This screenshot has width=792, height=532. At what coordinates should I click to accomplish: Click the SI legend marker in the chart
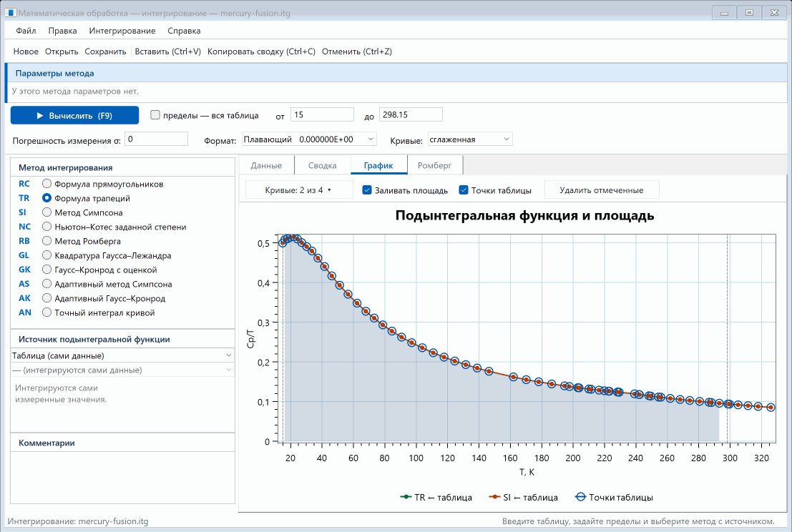pos(494,497)
